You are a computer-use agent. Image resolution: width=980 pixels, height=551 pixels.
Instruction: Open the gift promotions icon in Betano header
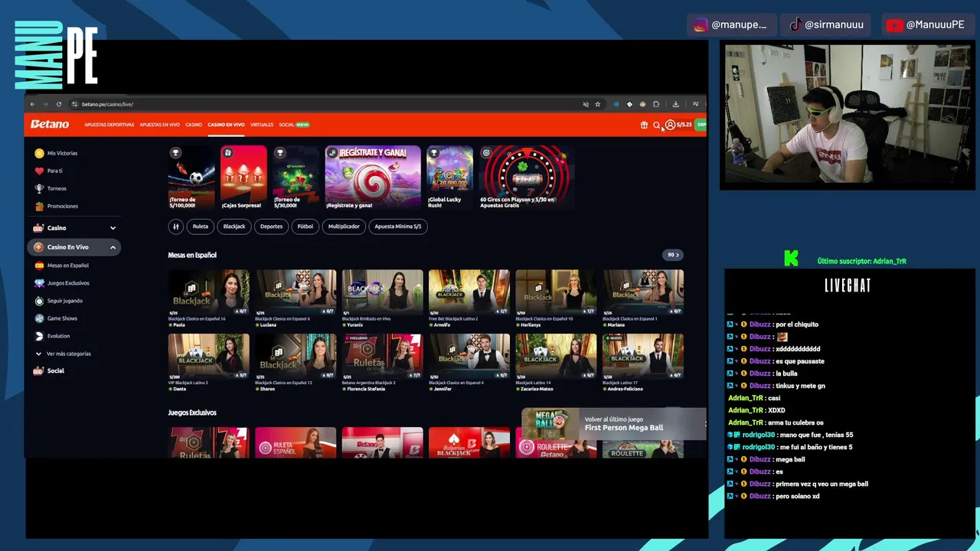644,125
